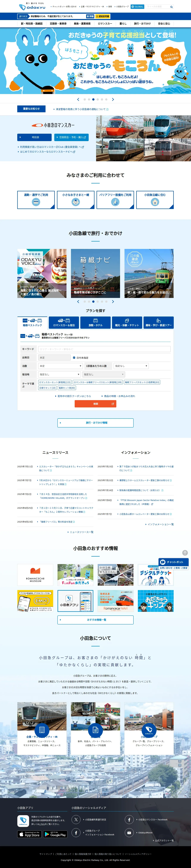Screen dimensions: 191x868
Task: Open the X icon for 小田急線列車運行状況
Action: (76, 819)
